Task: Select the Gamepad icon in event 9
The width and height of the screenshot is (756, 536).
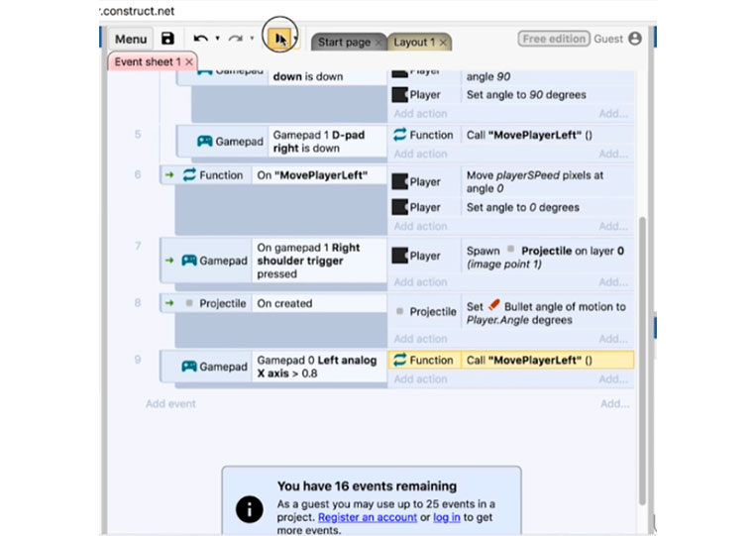Action: point(189,367)
